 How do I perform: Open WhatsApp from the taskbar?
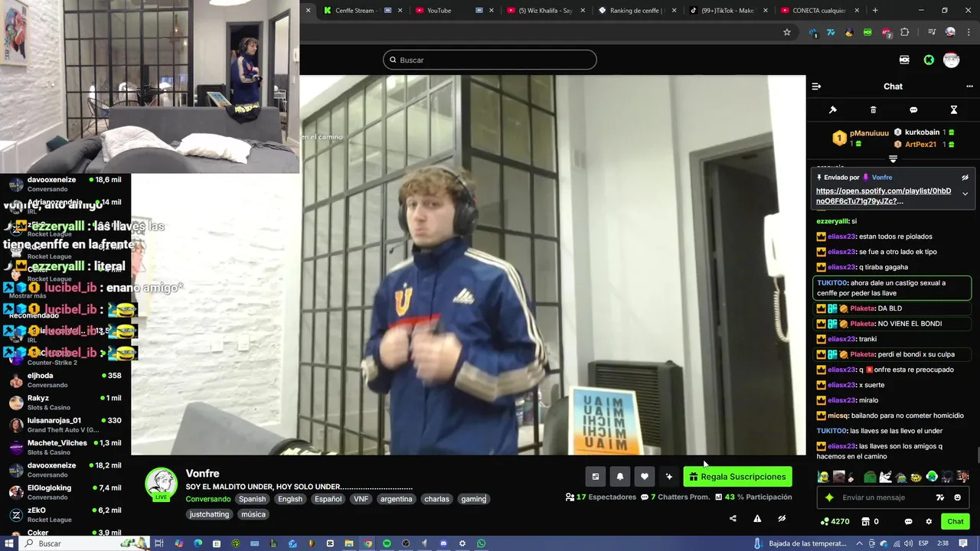coord(481,543)
